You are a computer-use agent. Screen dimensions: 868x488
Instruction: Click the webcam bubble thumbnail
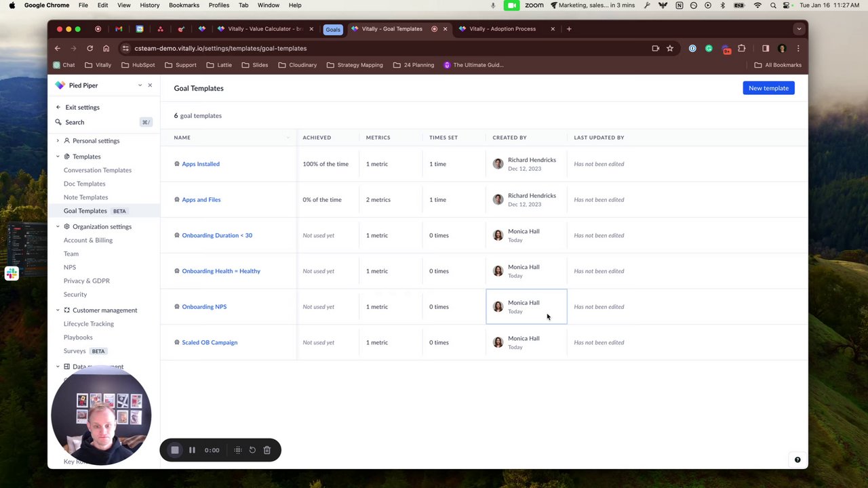[x=101, y=415]
